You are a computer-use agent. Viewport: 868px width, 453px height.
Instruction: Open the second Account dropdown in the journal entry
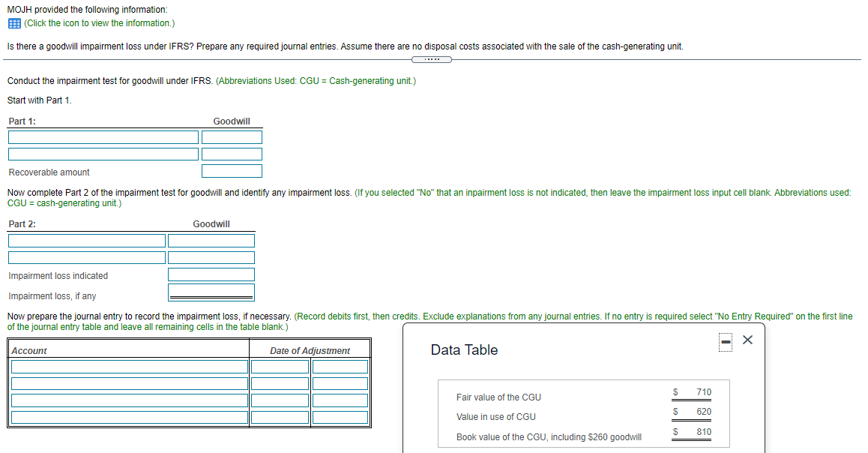click(x=129, y=382)
